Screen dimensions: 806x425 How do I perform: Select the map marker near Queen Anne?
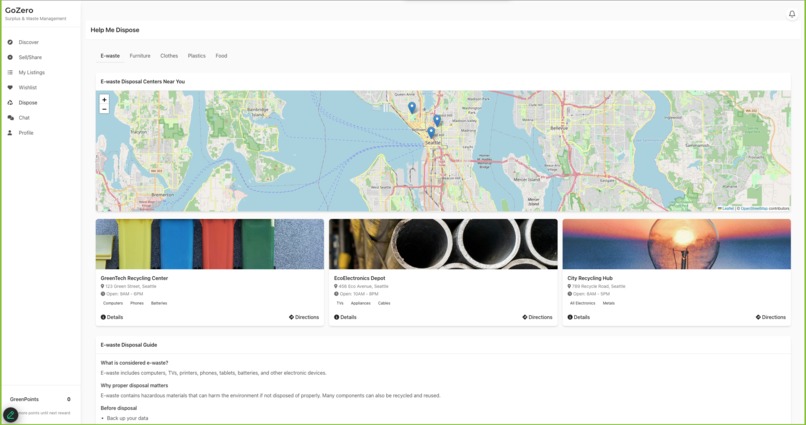[412, 107]
